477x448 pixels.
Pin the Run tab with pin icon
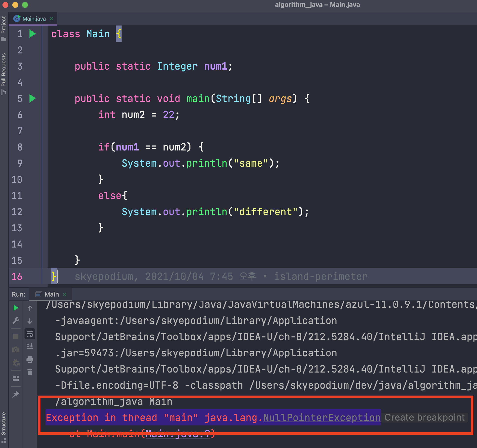tap(16, 394)
